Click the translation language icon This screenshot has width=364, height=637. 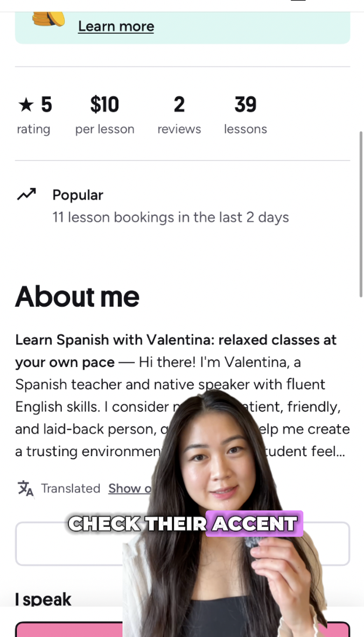26,488
